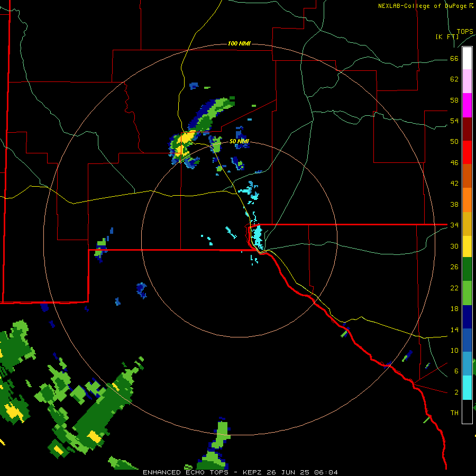Viewport: 476px width, 476px height.
Task: Click the '54' legend value
Action: pos(454,121)
